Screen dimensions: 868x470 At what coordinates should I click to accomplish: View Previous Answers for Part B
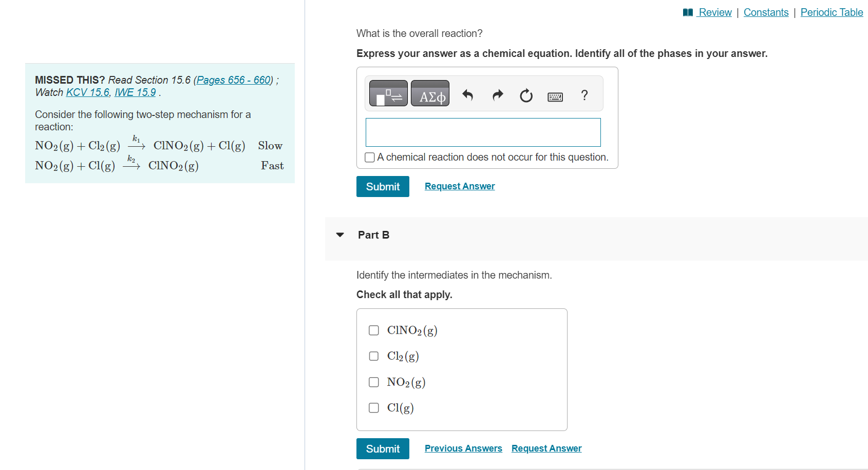click(463, 448)
